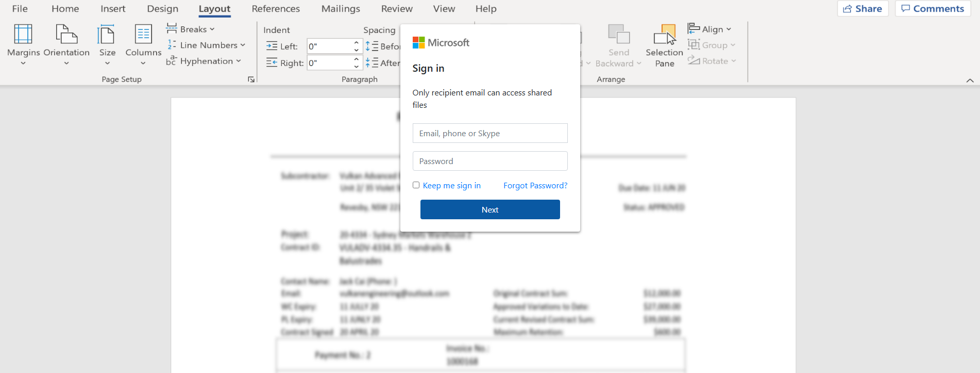Click the Send Backward button
980x373 pixels.
pos(618,45)
